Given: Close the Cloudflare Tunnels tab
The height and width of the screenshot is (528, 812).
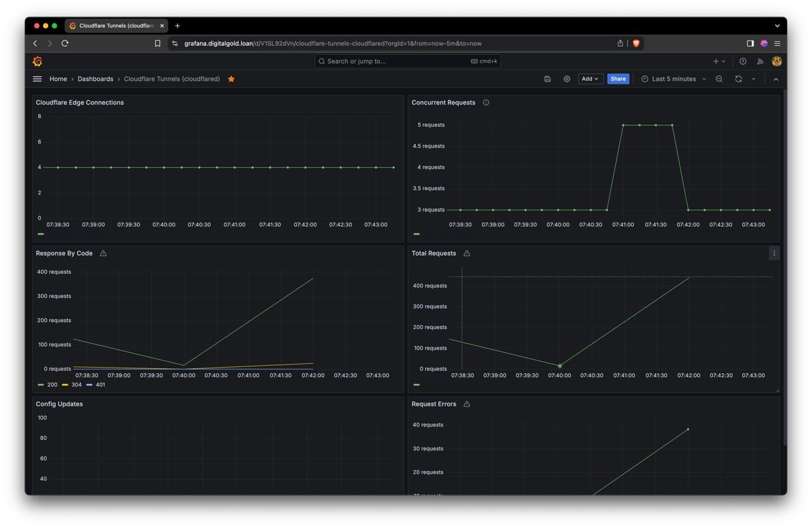Looking at the screenshot, I should [162, 26].
